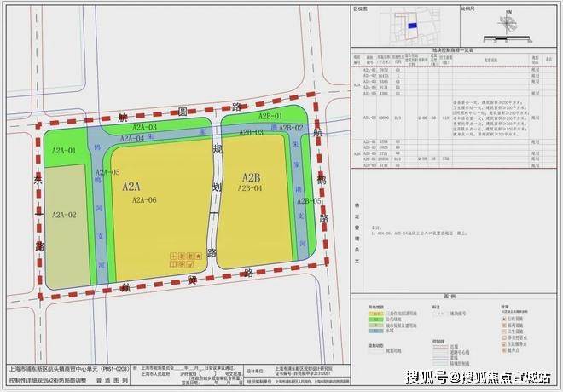Click the 40690 area value for A2A-06
Viewport: 563px width, 392px height.
click(384, 118)
